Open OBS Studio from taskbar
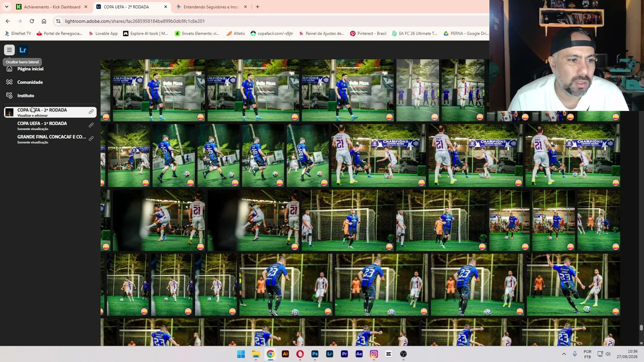The height and width of the screenshot is (362, 644). click(403, 354)
